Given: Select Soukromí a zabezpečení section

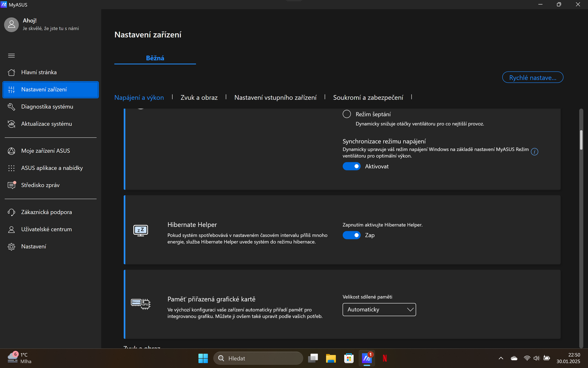Looking at the screenshot, I should pyautogui.click(x=368, y=98).
